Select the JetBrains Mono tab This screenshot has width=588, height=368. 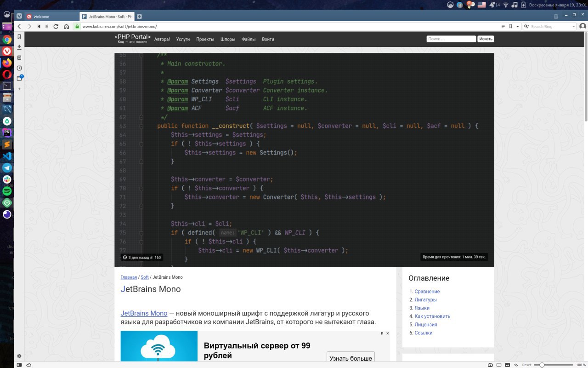107,17
